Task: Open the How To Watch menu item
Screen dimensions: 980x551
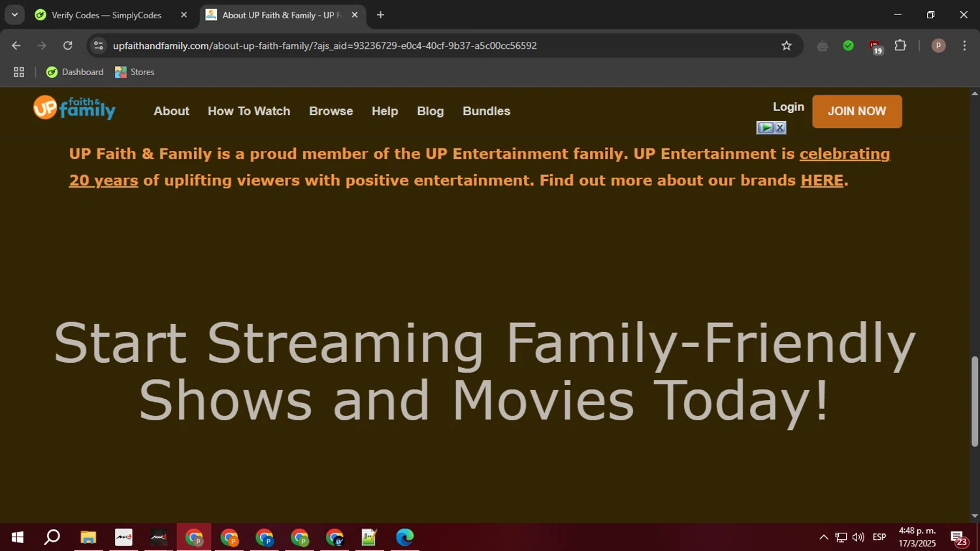Action: point(249,111)
